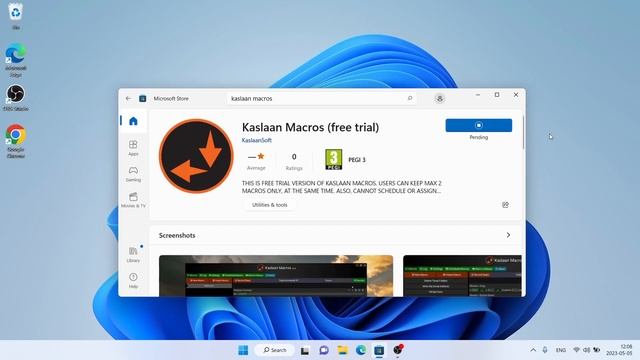Click the Utilities & tools category tag
This screenshot has height=360, width=640.
269,205
